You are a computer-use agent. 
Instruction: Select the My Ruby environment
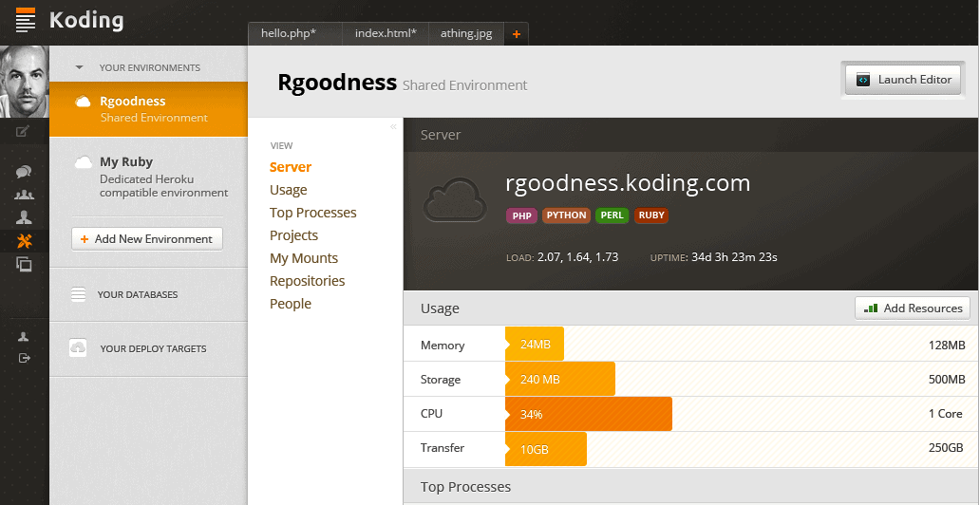click(149, 177)
